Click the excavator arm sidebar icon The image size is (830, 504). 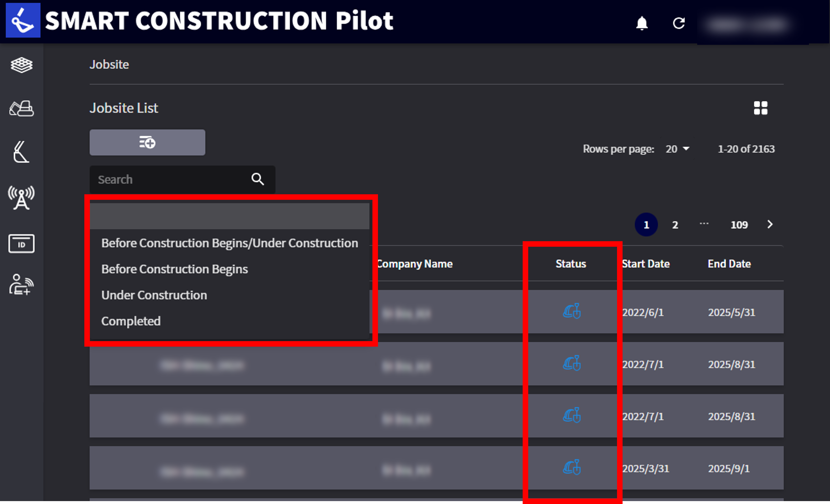coord(22,152)
